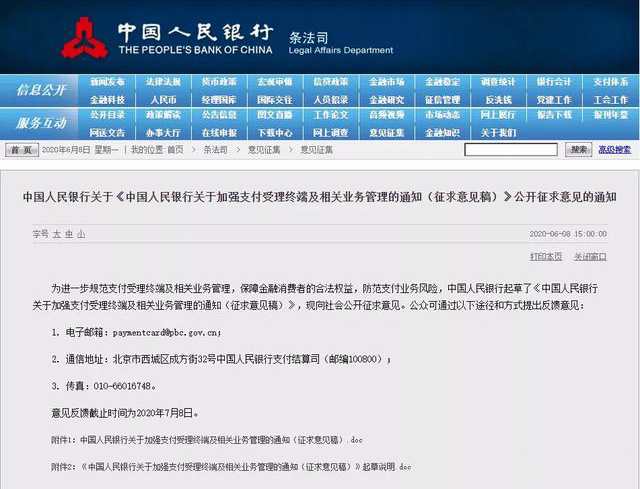Open 办事大厅 navigation item

click(x=163, y=133)
